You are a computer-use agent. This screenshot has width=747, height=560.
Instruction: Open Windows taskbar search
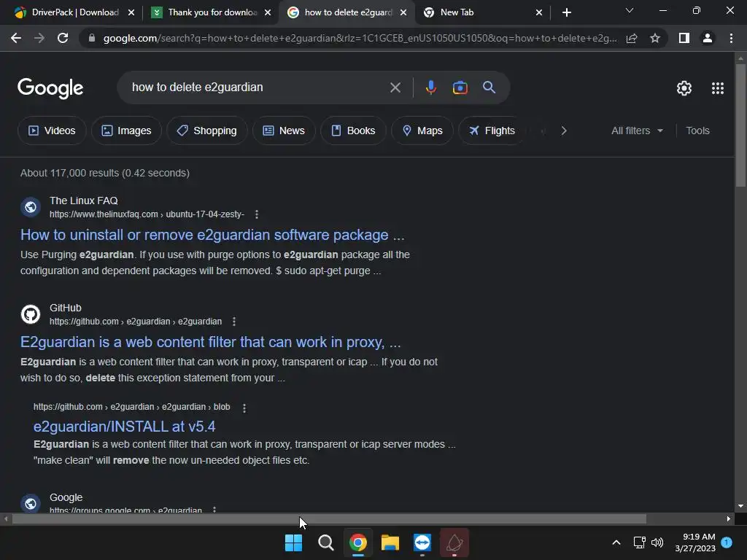coord(326,542)
